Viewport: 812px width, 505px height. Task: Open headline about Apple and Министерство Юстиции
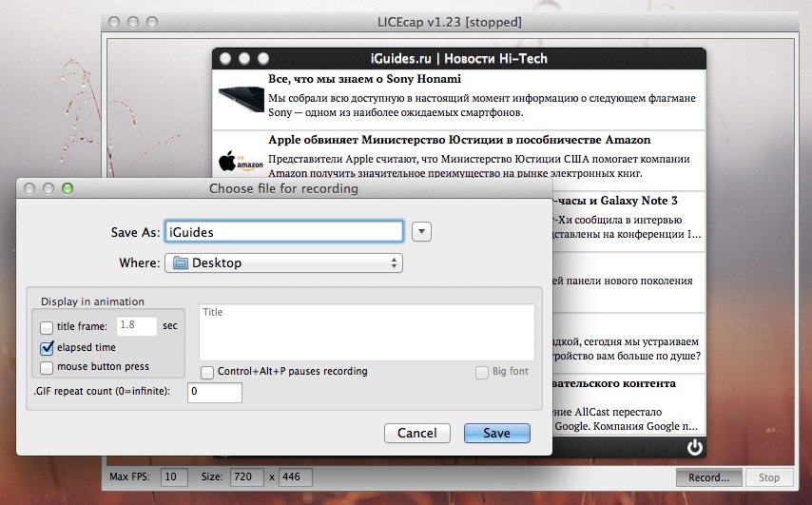(459, 140)
